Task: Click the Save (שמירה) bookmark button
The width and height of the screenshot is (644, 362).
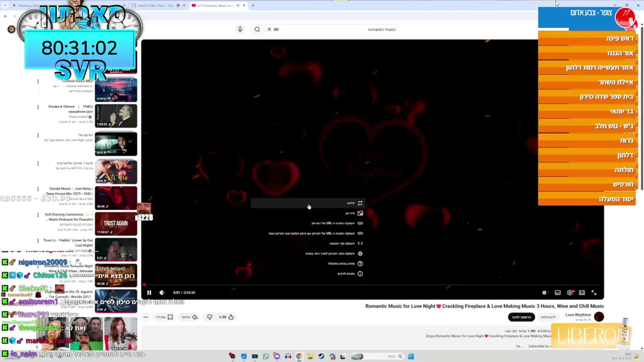Action: click(165, 317)
